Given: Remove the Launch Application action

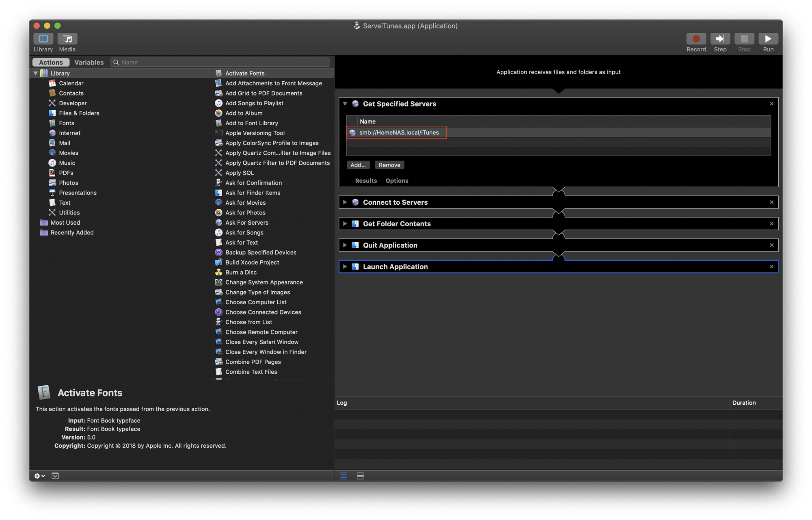Looking at the screenshot, I should tap(771, 266).
